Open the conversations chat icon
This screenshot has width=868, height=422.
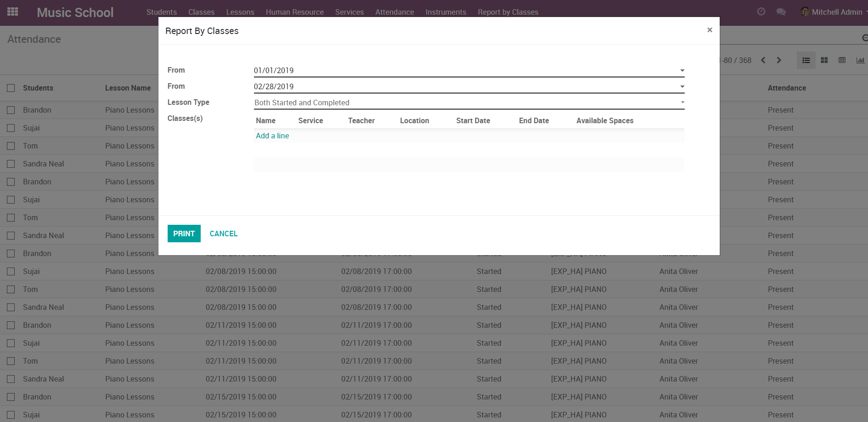pyautogui.click(x=781, y=12)
